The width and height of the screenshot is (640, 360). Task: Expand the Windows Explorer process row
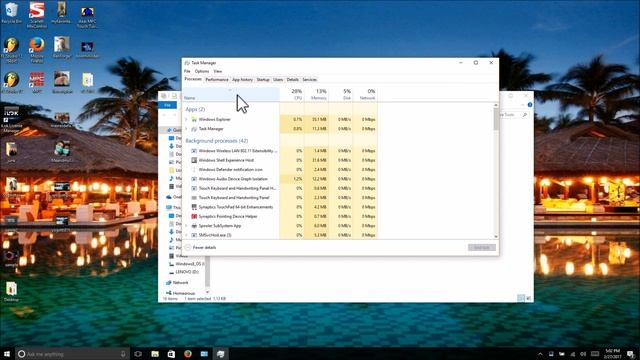187,120
